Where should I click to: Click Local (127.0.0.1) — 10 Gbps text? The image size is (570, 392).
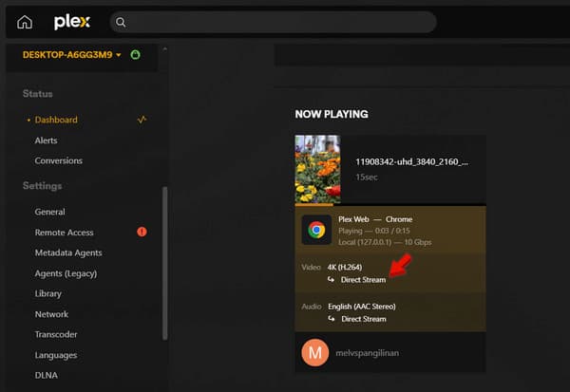(x=385, y=242)
